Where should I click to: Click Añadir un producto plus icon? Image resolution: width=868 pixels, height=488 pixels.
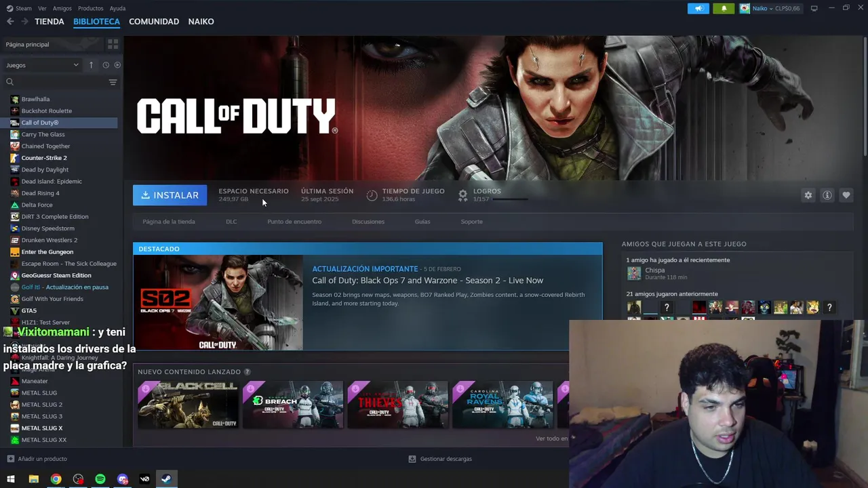click(x=10, y=459)
